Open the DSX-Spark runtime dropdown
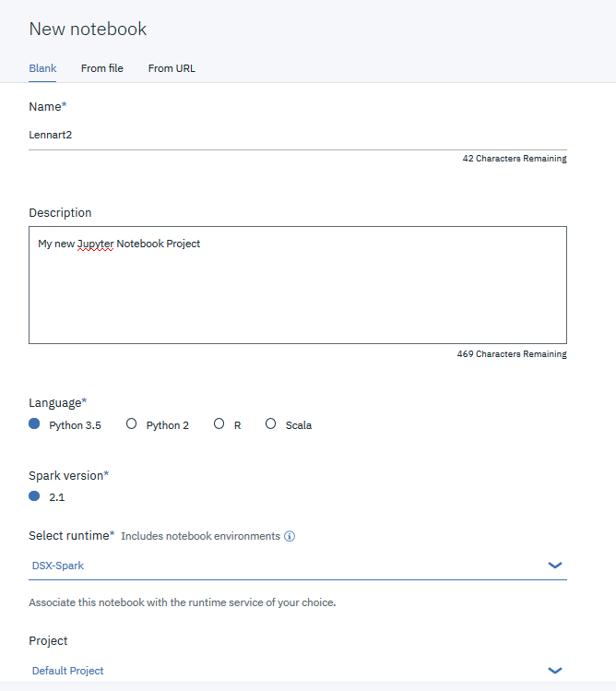 (x=298, y=566)
